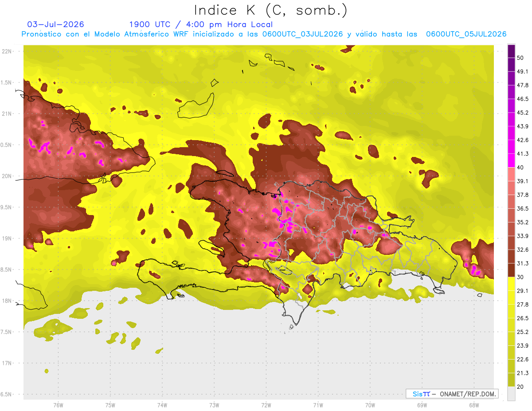Click the latitude axis label "18N"

tap(7, 301)
